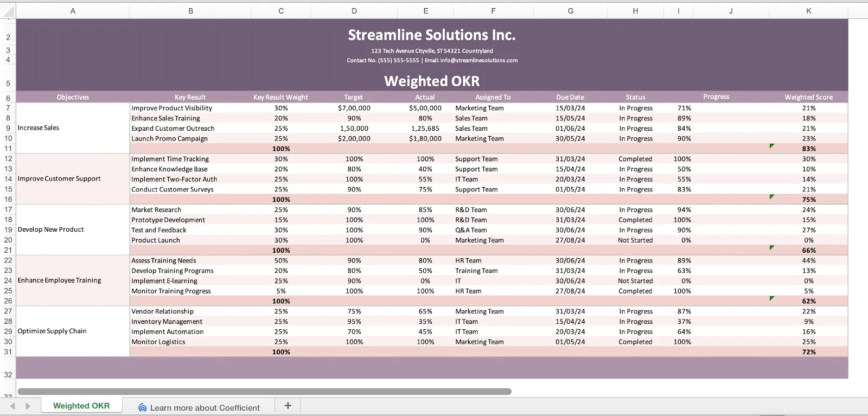The height and width of the screenshot is (416, 868).
Task: Click green error indicator in row 16
Action: click(x=772, y=197)
